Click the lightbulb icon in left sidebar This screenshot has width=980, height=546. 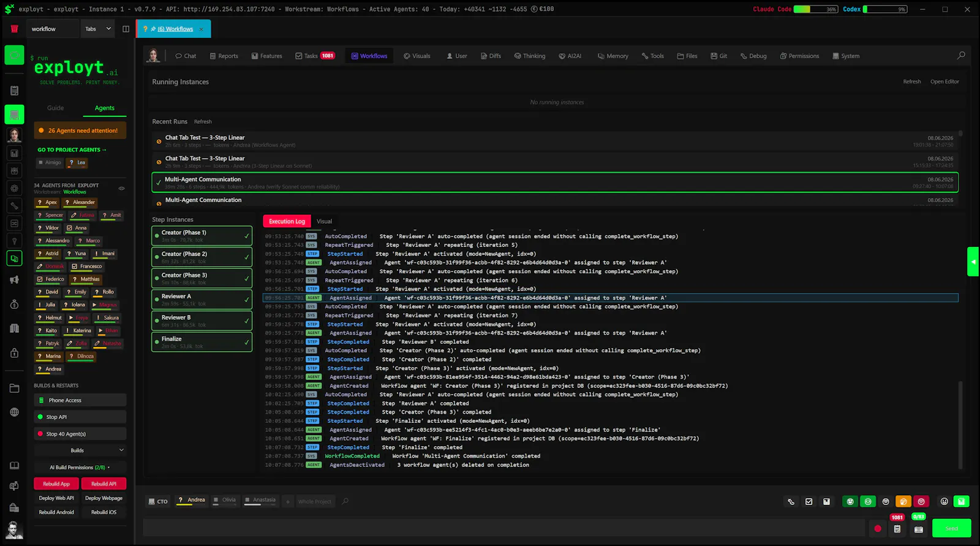pos(14,241)
